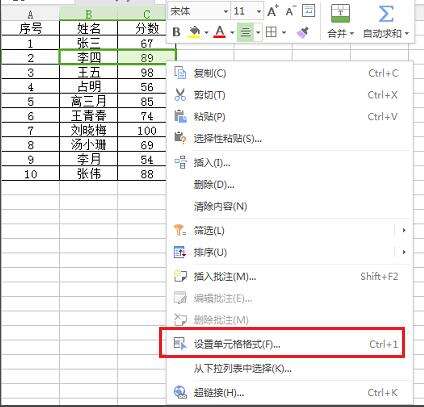The height and width of the screenshot is (407, 424).
Task: Click the copy icon beside 复制(C)
Action: [x=180, y=72]
